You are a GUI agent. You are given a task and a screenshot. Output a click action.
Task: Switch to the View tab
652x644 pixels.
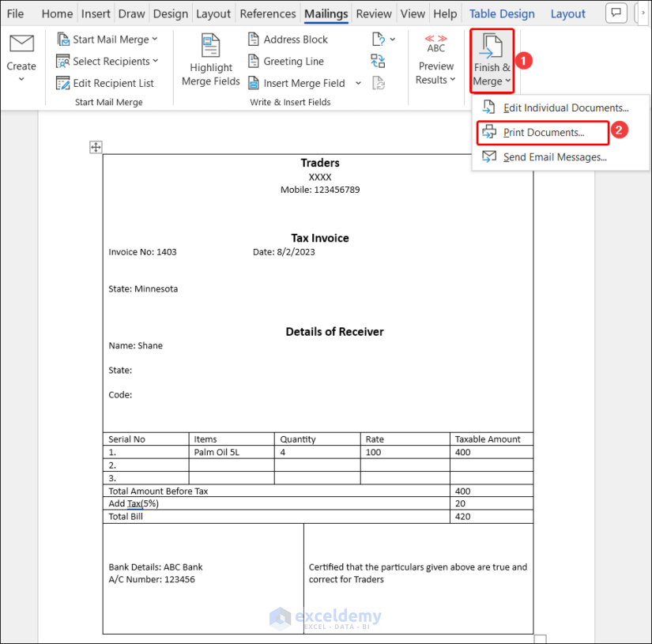coord(413,13)
